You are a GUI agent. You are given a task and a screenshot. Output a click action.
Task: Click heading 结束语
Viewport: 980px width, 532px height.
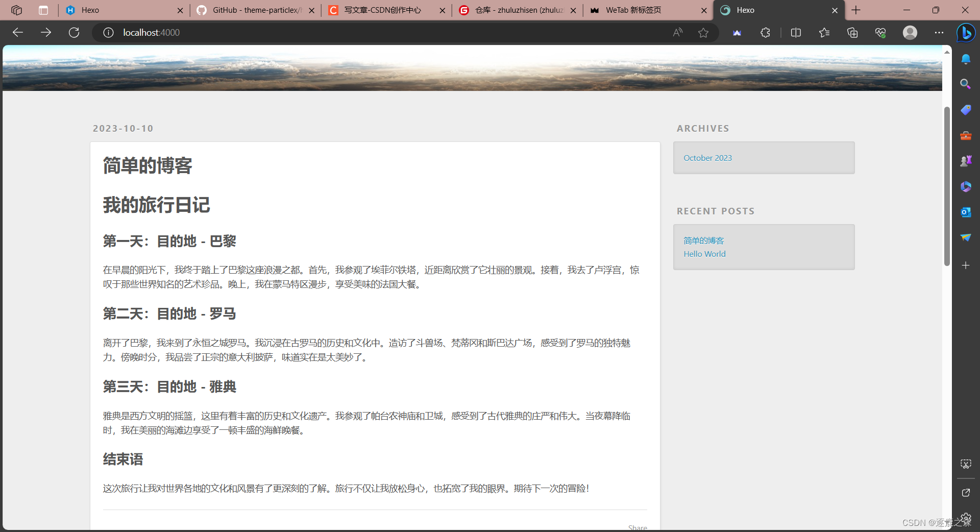[123, 460]
